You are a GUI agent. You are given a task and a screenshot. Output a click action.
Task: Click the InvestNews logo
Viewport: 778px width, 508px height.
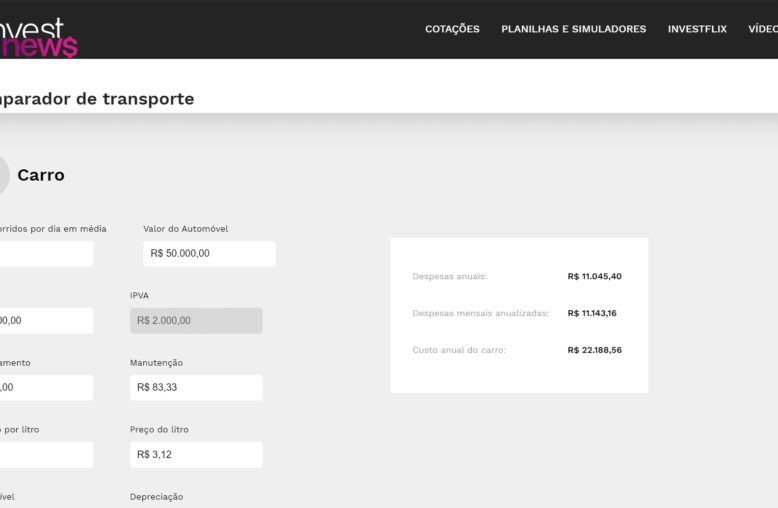(x=38, y=38)
